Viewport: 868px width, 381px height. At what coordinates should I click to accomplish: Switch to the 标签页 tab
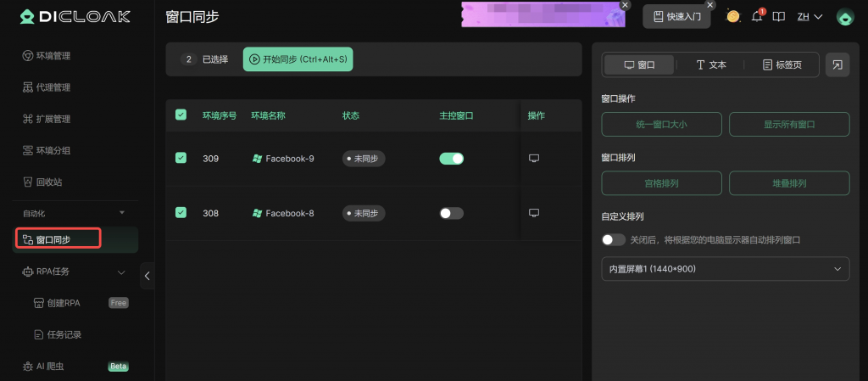[788, 64]
